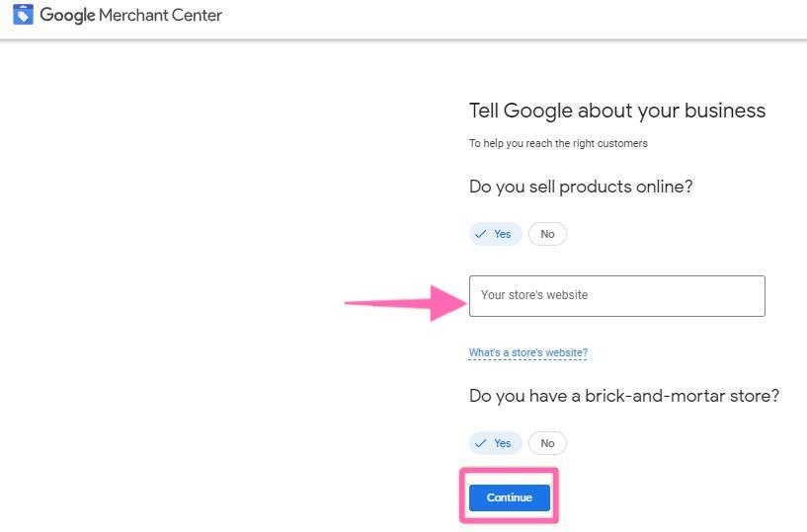This screenshot has width=807, height=532.
Task: Click the 'Google' wordmark in header
Action: click(x=67, y=15)
